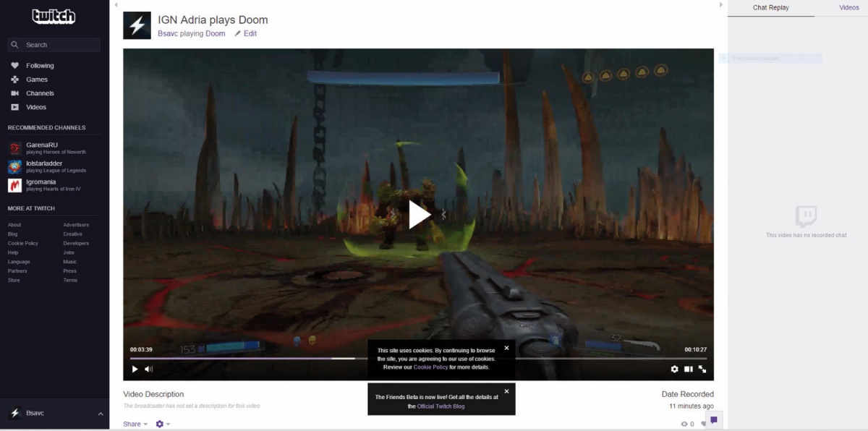Open the player settings gear
Image resolution: width=868 pixels, height=431 pixels.
675,369
